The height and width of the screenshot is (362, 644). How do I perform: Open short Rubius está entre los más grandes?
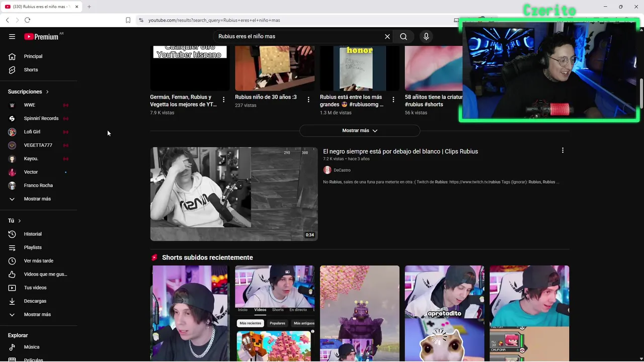click(352, 101)
